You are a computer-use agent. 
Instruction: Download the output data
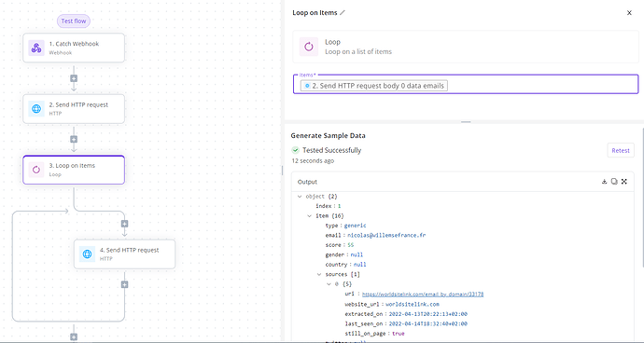click(x=604, y=182)
